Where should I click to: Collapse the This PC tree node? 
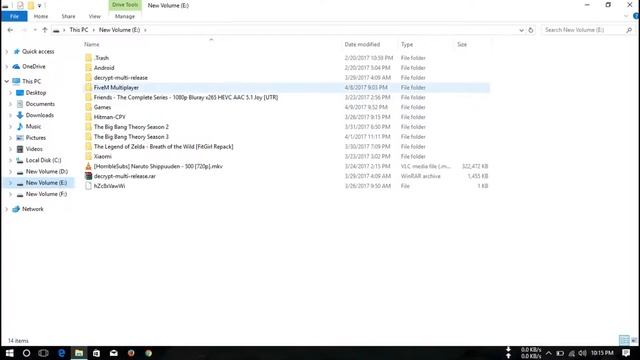(x=7, y=81)
